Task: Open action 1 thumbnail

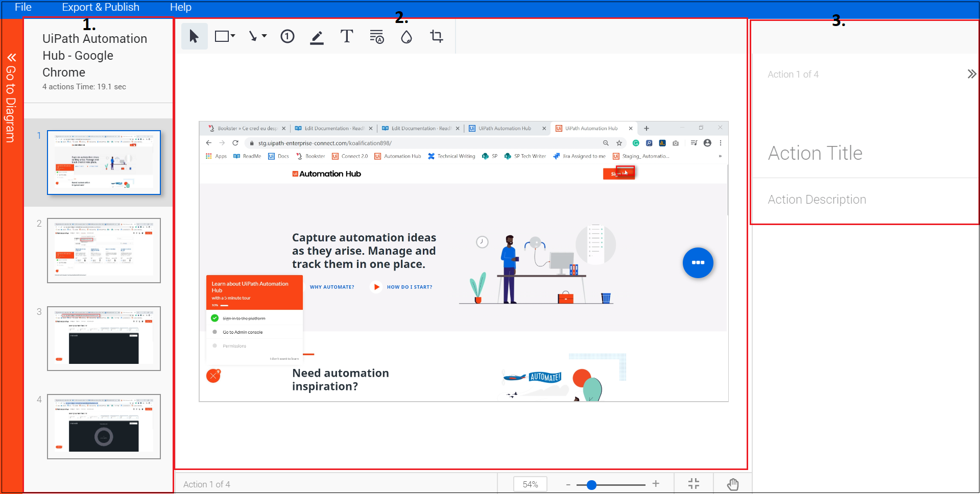Action: pos(104,162)
